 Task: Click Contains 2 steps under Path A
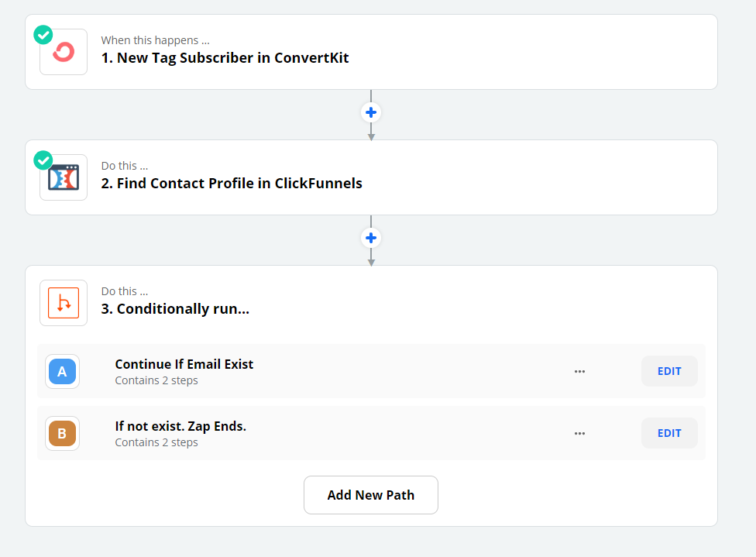pos(156,380)
